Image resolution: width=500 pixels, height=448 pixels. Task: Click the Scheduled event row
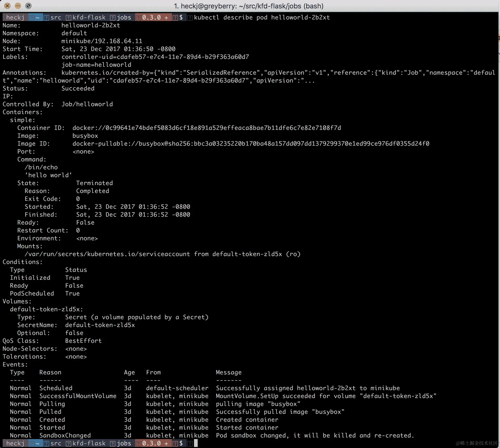tap(205, 388)
